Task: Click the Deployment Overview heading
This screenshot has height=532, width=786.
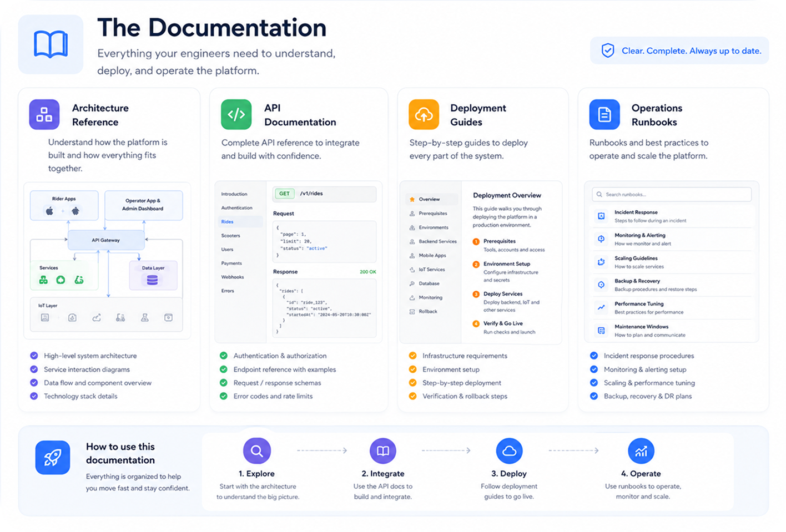Action: pyautogui.click(x=507, y=195)
